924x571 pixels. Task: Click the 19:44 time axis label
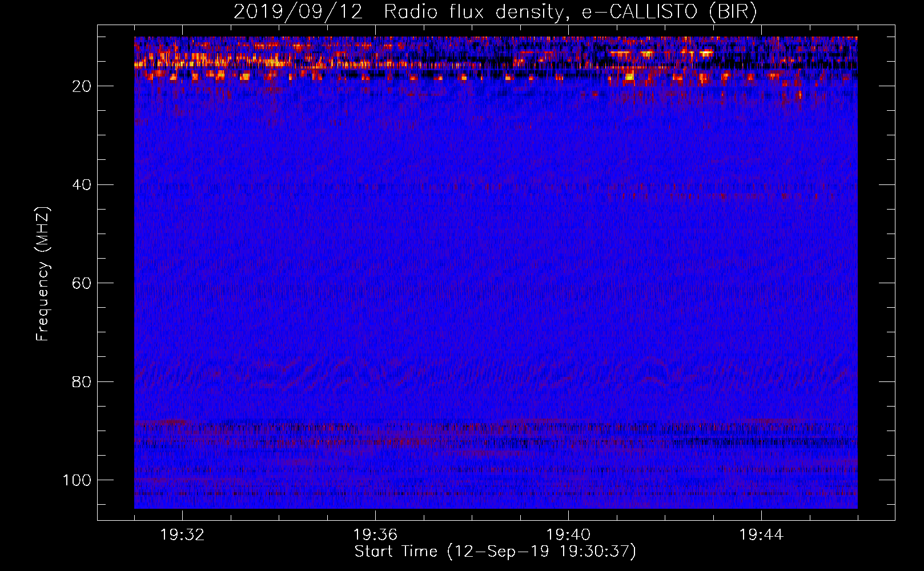(x=761, y=535)
